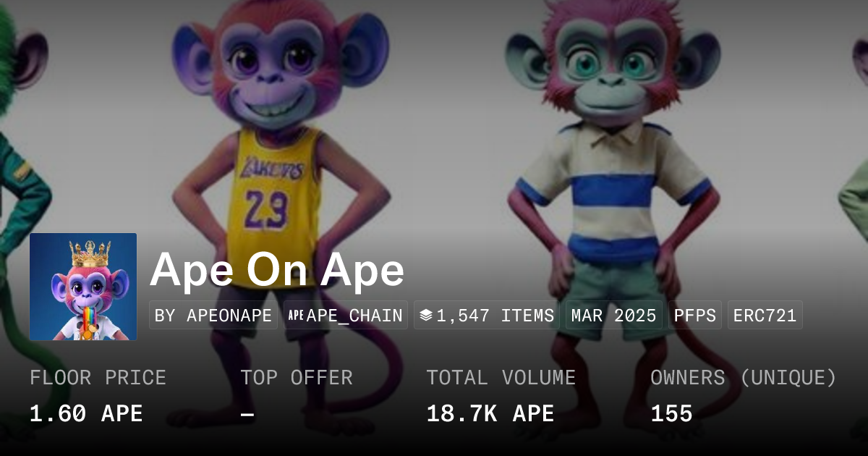Image resolution: width=868 pixels, height=456 pixels.
Task: Click the TOTAL VOLUME label
Action: (x=501, y=378)
